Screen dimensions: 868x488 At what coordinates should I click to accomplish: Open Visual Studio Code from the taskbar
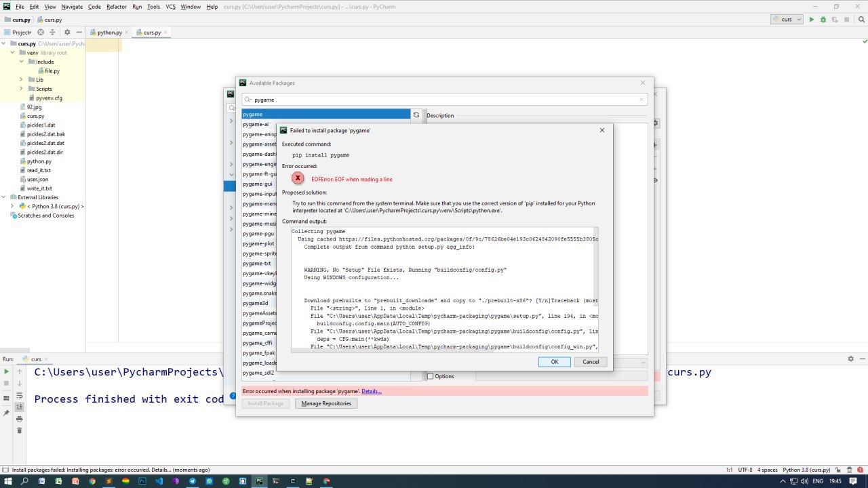[x=159, y=481]
